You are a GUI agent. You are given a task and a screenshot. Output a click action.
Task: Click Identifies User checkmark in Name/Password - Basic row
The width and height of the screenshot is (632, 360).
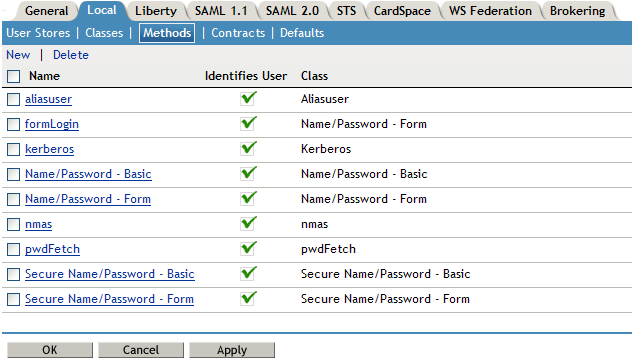248,173
